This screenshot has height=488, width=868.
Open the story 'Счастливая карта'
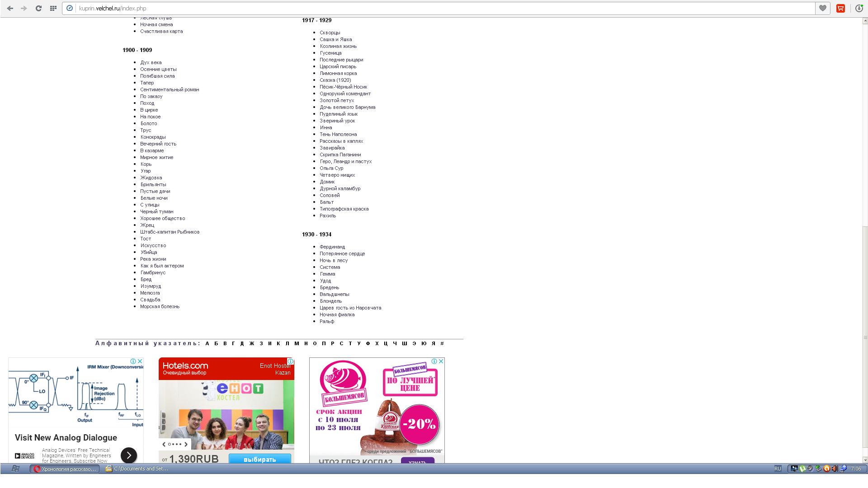pyautogui.click(x=161, y=31)
